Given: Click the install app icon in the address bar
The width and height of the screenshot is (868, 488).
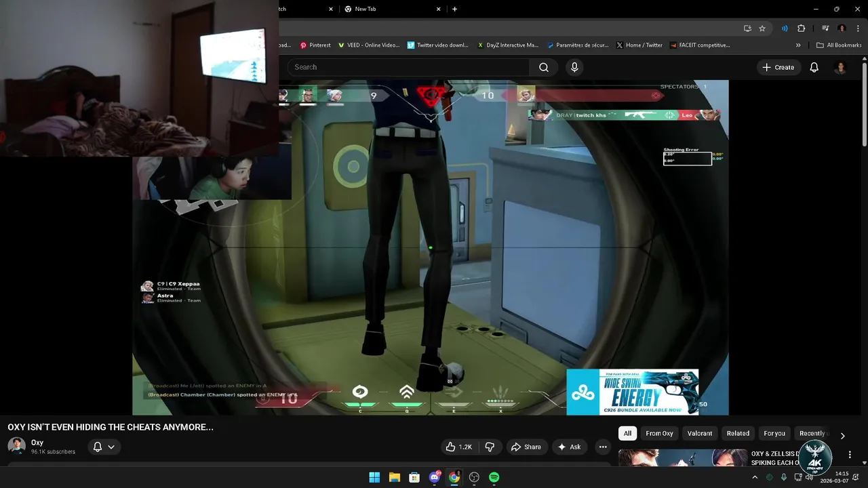Looking at the screenshot, I should [747, 28].
